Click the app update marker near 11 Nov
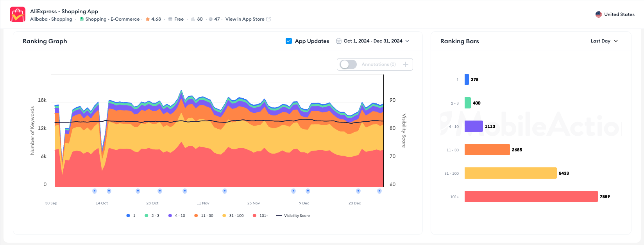 point(185,191)
